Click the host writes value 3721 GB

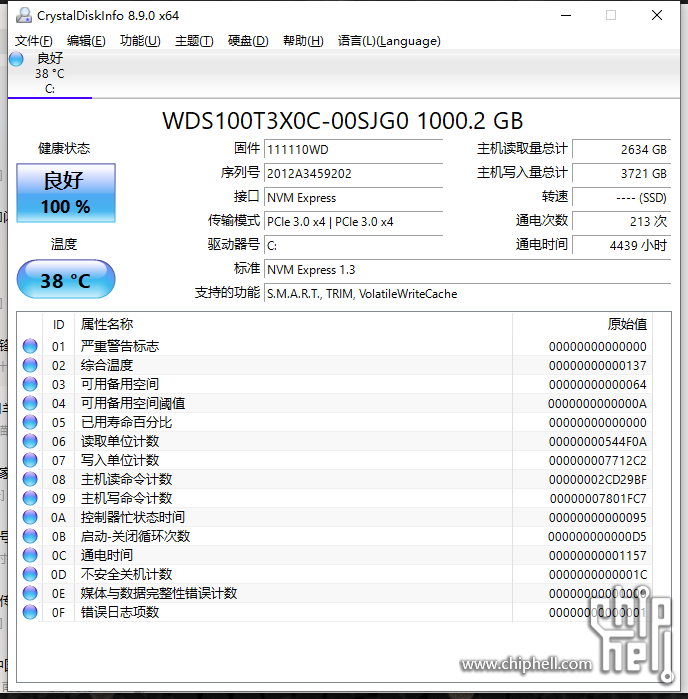click(x=622, y=173)
